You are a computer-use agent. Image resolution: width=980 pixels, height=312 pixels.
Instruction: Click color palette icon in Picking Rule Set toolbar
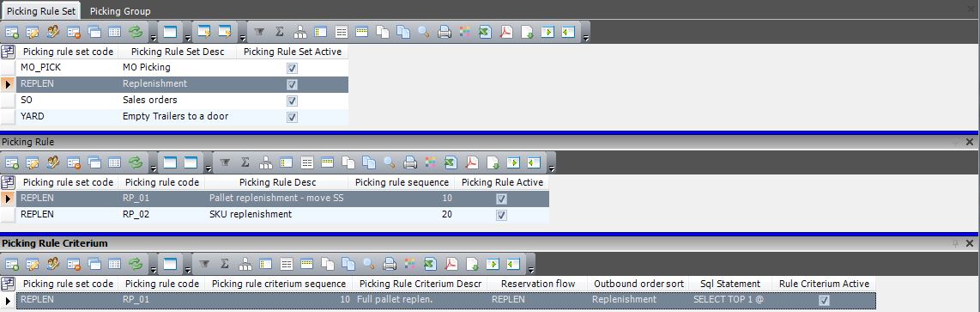click(x=464, y=31)
